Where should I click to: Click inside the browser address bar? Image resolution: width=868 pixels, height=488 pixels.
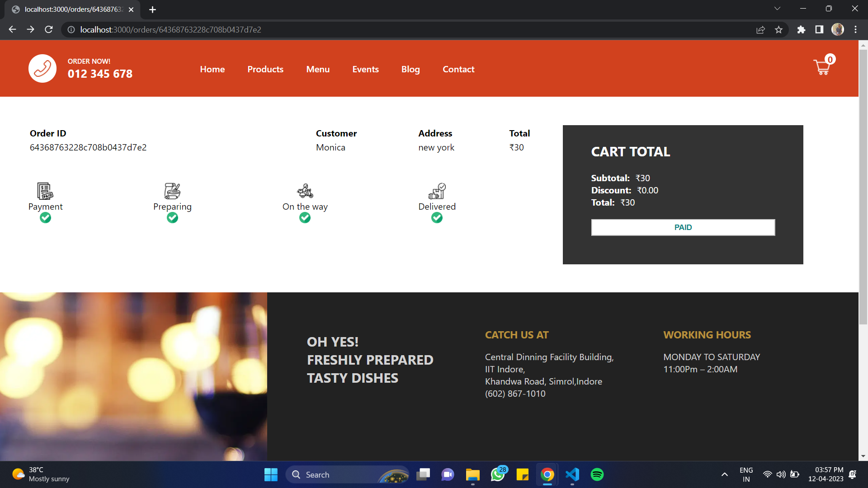[271, 29]
